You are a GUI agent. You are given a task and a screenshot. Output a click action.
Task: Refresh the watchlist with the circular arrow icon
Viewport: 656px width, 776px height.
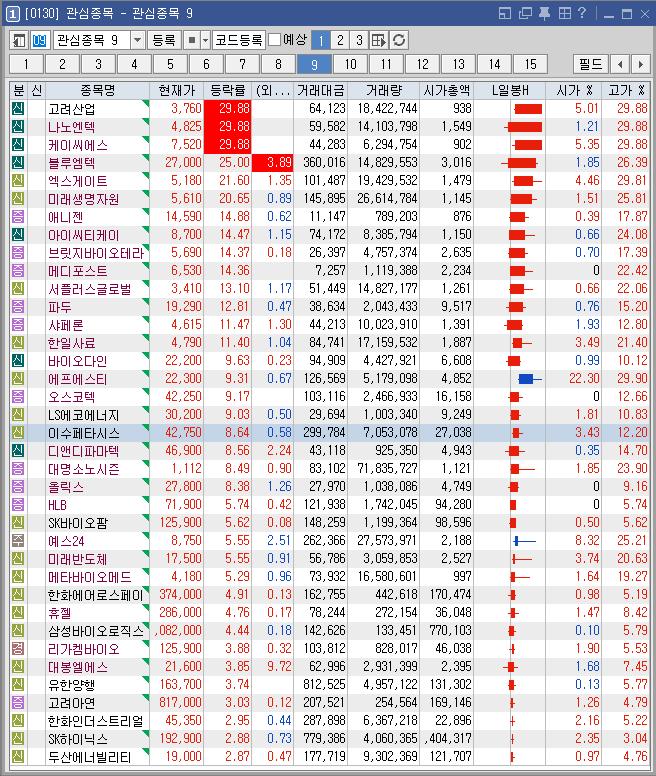(399, 40)
